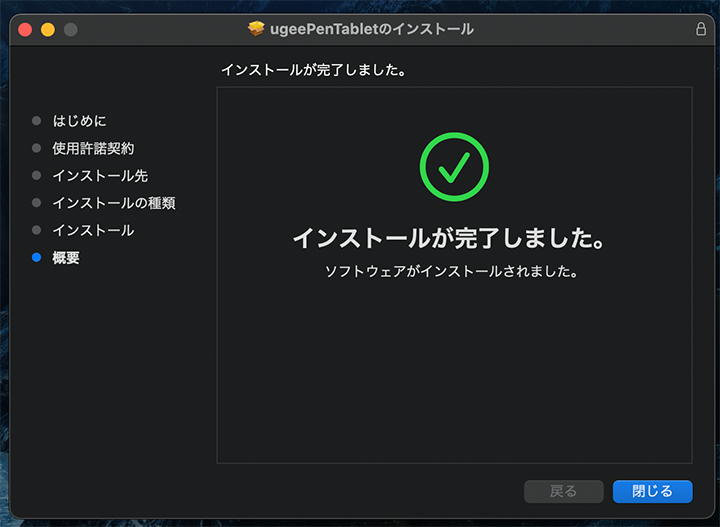The height and width of the screenshot is (527, 720).
Task: Click the small heading above the content pane
Action: coord(318,71)
